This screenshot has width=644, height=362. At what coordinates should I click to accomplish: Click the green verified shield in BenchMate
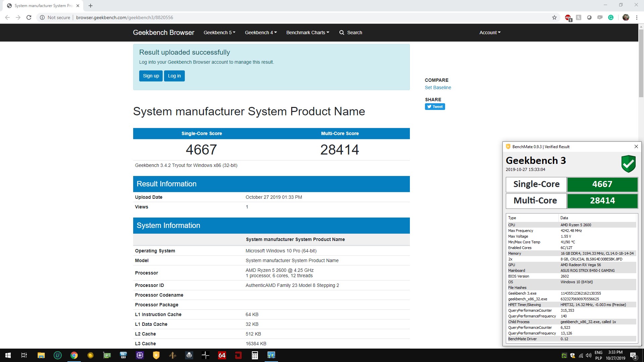[628, 164]
